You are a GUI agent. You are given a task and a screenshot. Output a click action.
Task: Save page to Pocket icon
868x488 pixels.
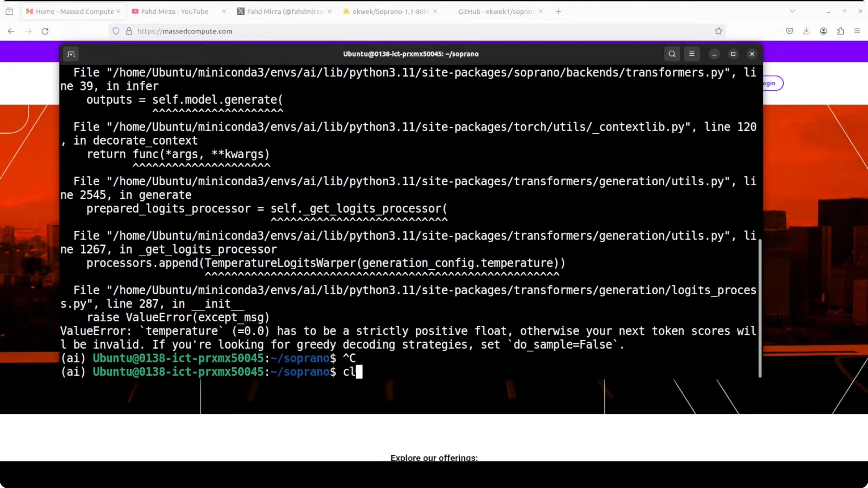click(789, 31)
